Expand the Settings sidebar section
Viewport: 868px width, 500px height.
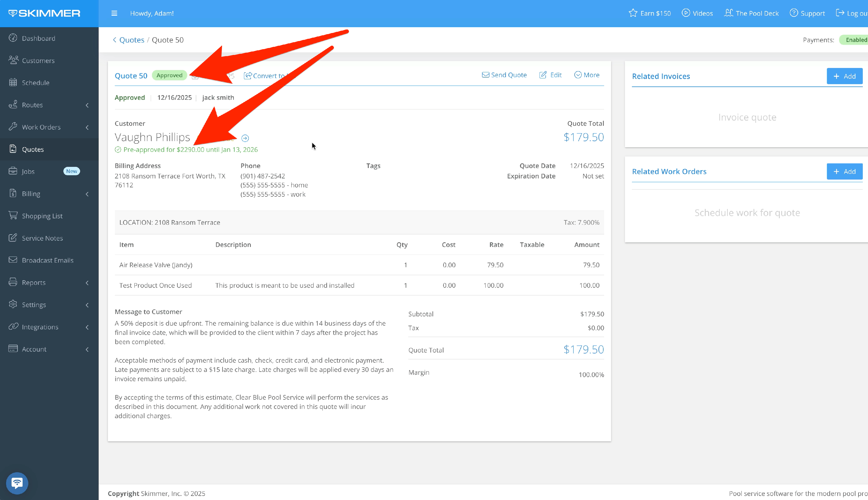click(x=87, y=305)
